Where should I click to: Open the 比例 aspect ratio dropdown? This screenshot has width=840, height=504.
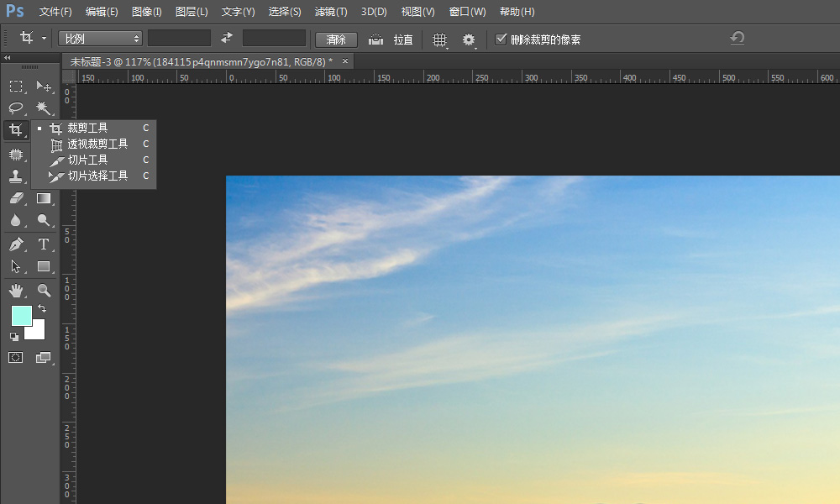point(101,39)
